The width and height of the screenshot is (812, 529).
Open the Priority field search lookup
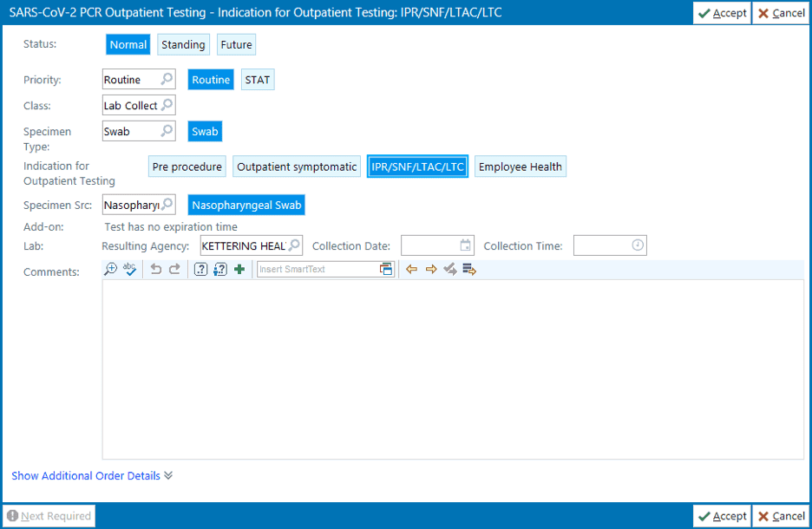pos(168,79)
